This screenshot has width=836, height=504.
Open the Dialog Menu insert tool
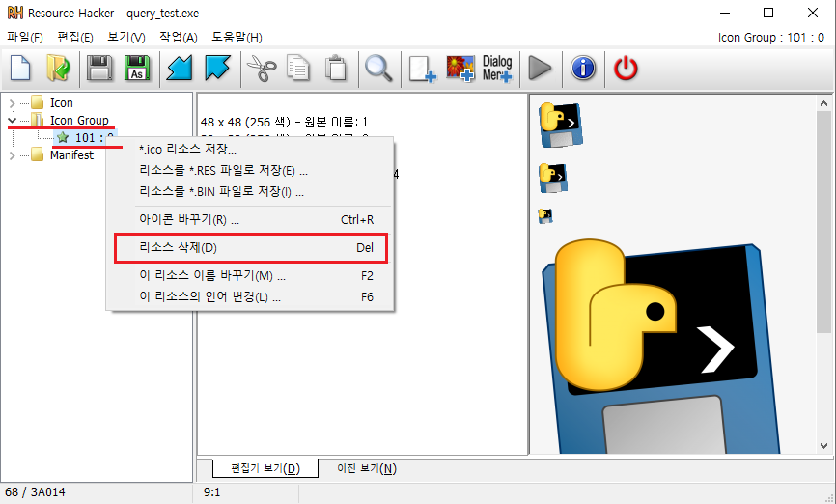[497, 69]
